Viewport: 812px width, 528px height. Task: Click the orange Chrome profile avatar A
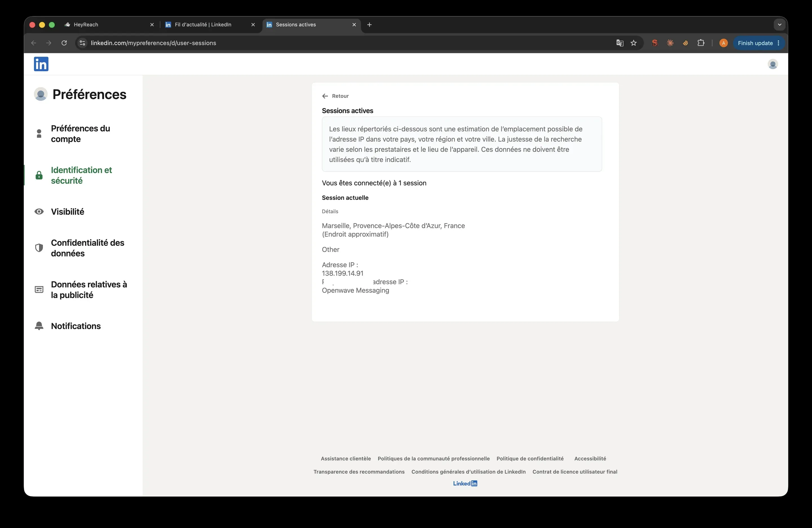[723, 43]
